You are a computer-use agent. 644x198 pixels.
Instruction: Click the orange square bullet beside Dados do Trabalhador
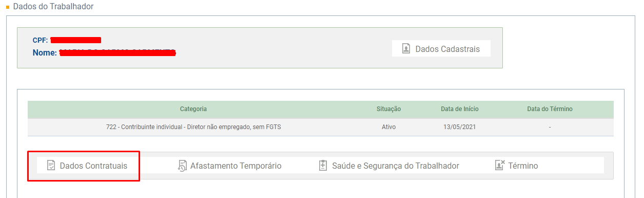click(x=8, y=7)
